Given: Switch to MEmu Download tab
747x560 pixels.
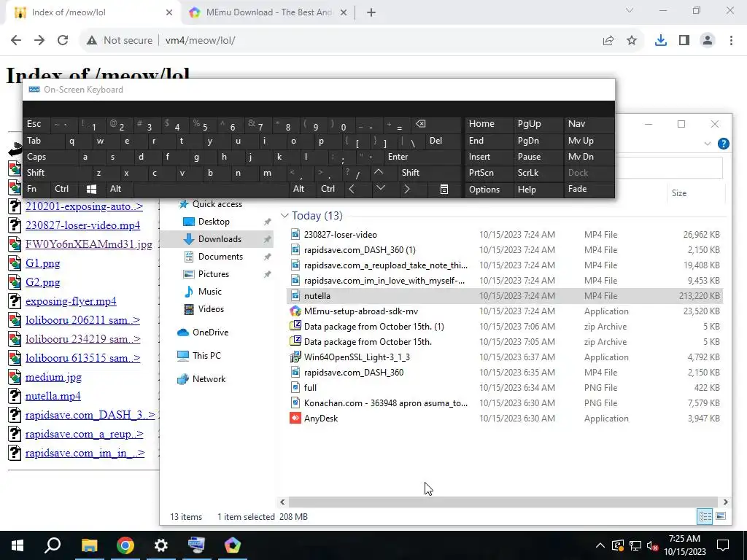Looking at the screenshot, I should (268, 12).
